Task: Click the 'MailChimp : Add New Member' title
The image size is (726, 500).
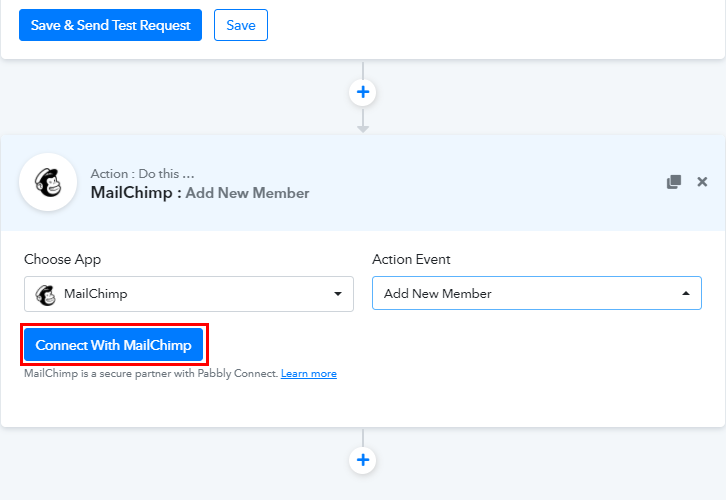Action: point(200,193)
